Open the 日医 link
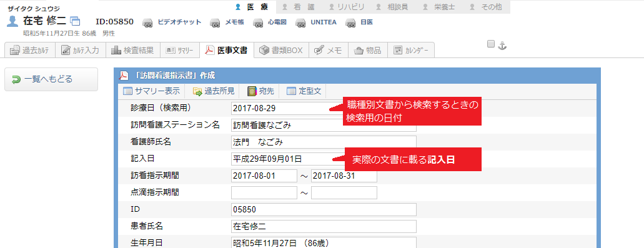 367,22
